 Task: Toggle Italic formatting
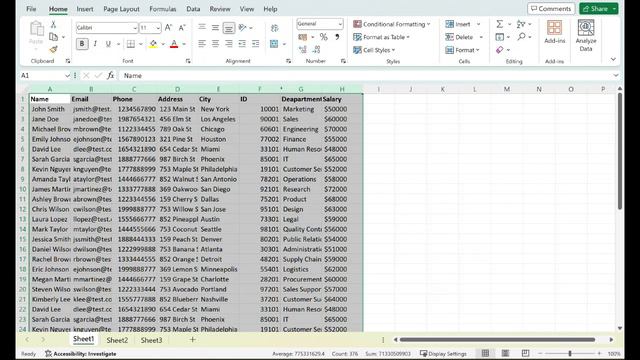point(95,44)
